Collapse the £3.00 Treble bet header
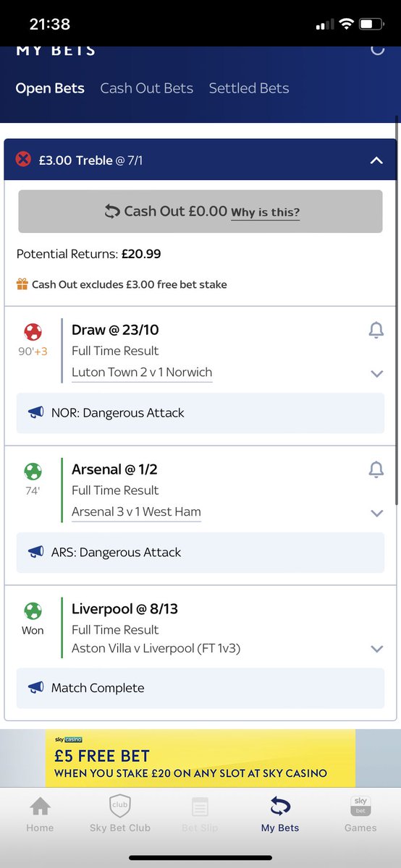The height and width of the screenshot is (868, 401). [x=376, y=160]
